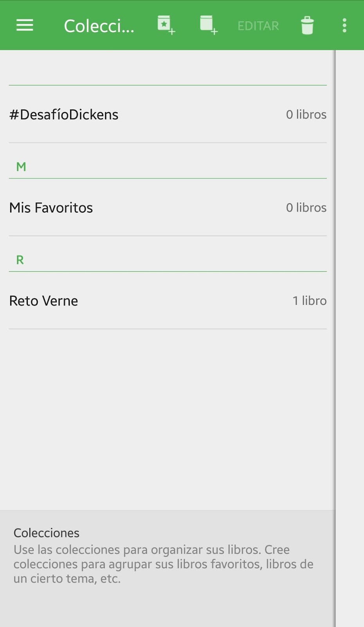Tap 0 libros beside Mis Favoritos
364x627 pixels.
[306, 208]
